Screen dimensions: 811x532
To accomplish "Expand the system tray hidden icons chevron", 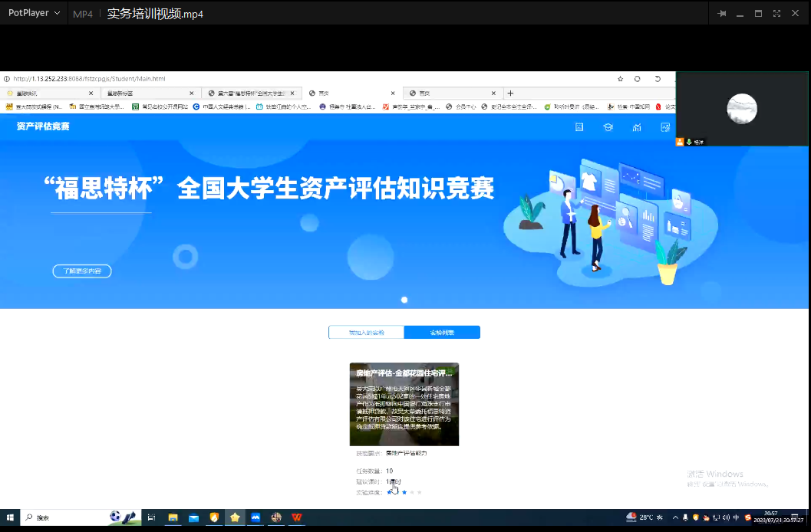I will [x=675, y=517].
